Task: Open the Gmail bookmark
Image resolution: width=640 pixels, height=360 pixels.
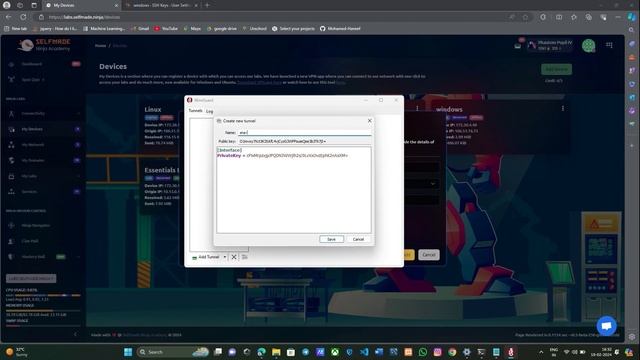Action: pos(140,29)
